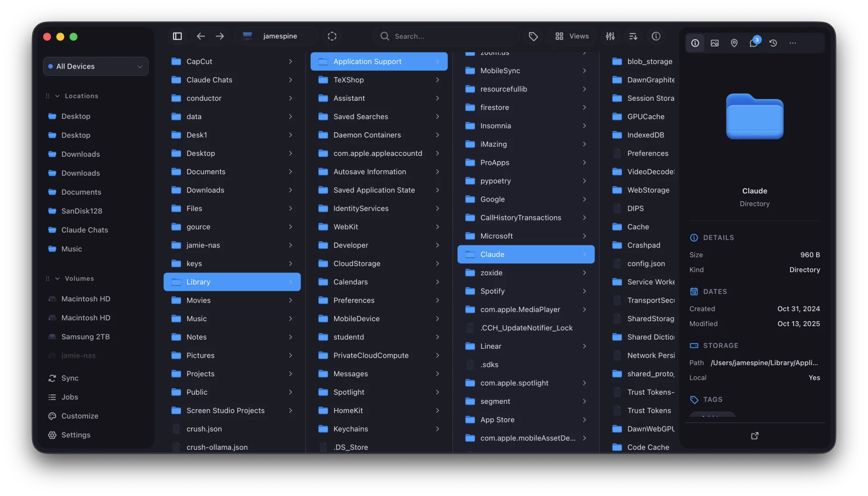Collapse the Locations section
868x496 pixels.
(x=57, y=96)
